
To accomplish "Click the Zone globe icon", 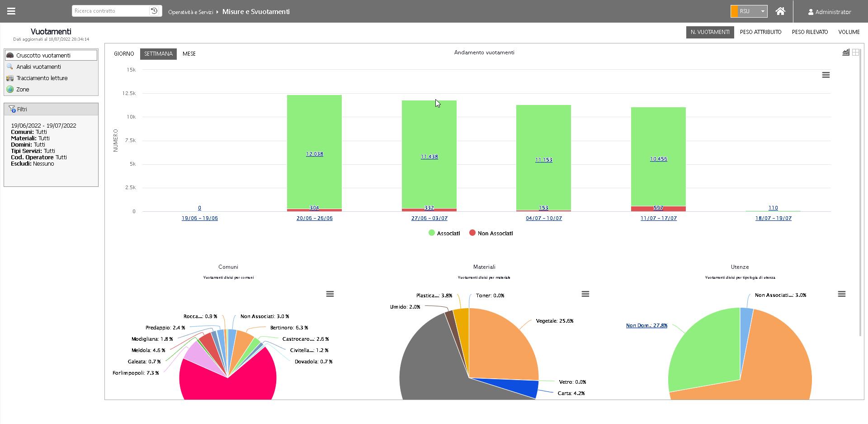I will click(x=10, y=89).
